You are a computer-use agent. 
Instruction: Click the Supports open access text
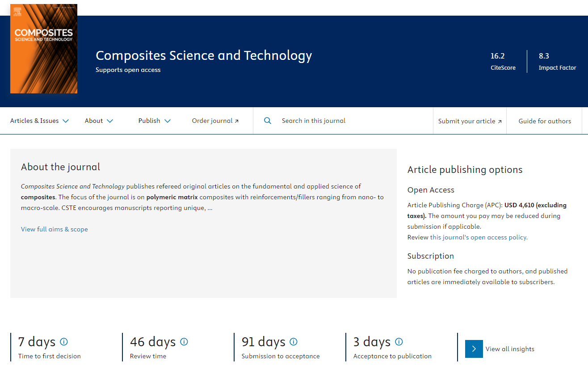(128, 70)
